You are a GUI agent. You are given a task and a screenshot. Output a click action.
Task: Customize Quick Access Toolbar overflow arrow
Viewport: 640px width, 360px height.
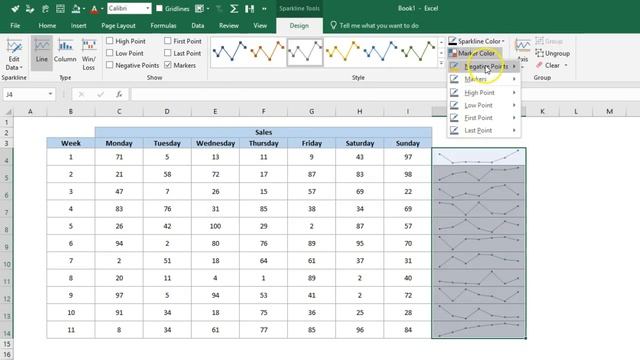coord(264,9)
